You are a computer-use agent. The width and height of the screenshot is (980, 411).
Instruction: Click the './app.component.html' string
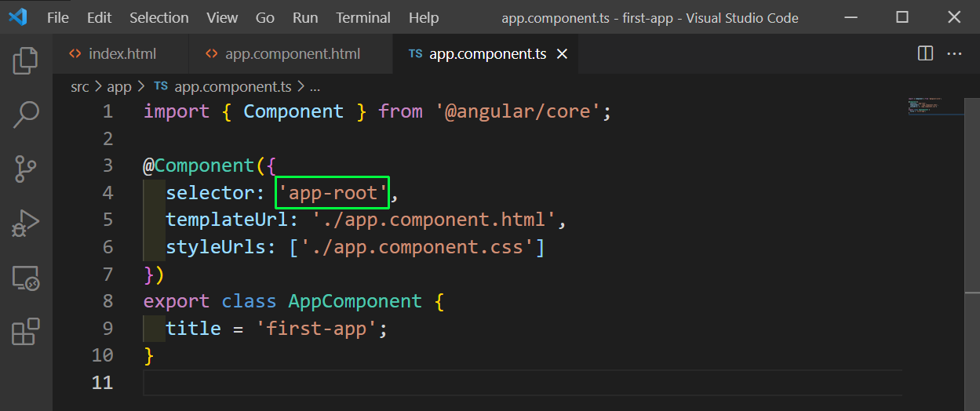coord(434,220)
